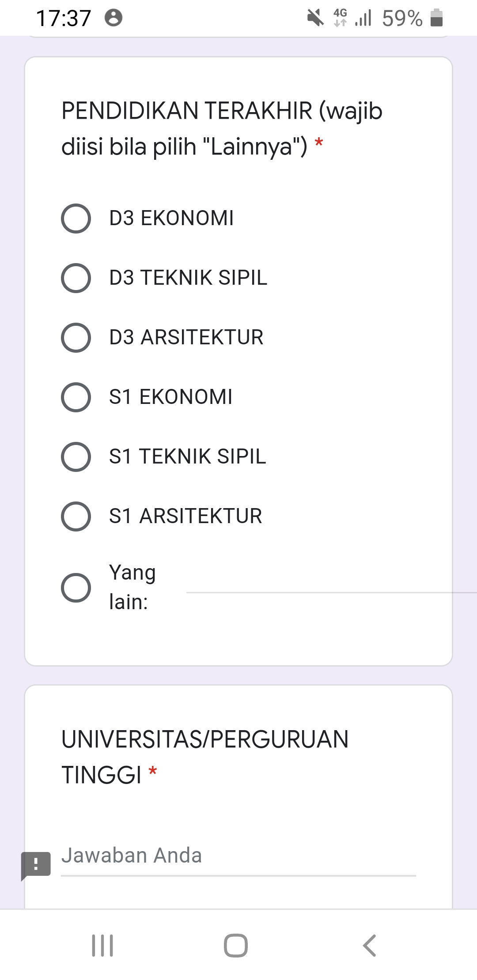
Task: Click the PENDIDIKAN TERAKHIR question title
Action: tap(222, 128)
